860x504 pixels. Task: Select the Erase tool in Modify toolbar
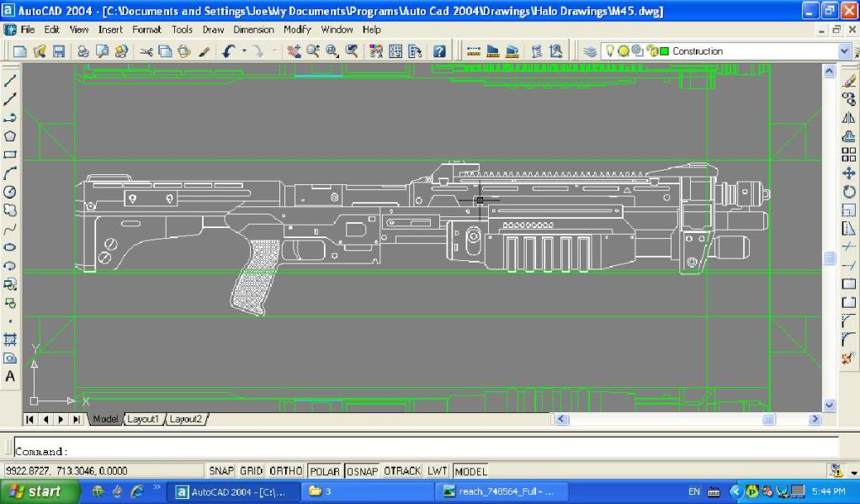coord(848,81)
